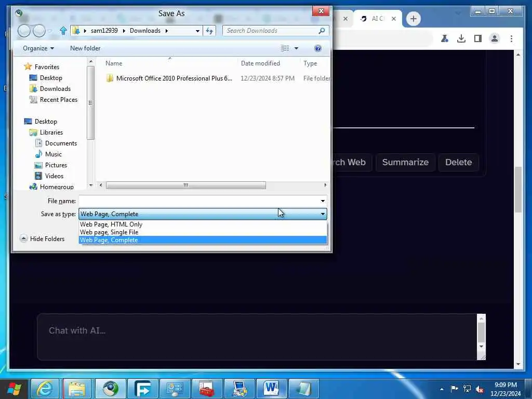Click the Back navigation arrow in Save As
532x399 pixels.
(x=24, y=31)
